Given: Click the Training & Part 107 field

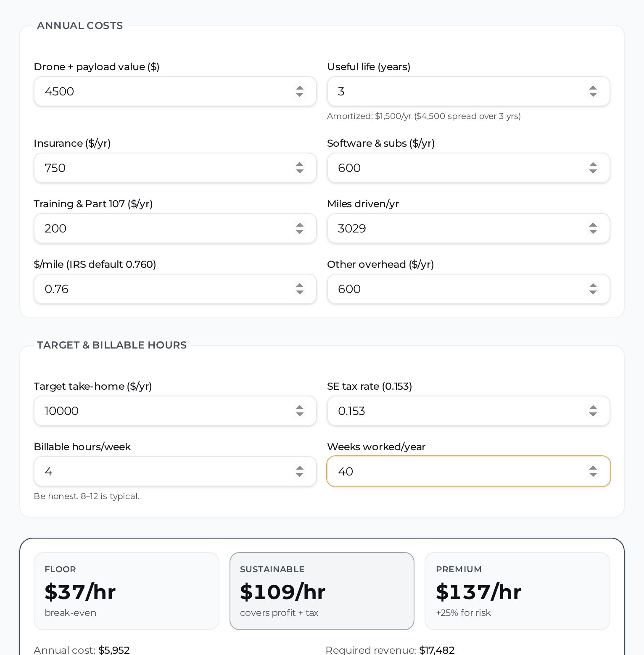Looking at the screenshot, I should coord(175,228).
